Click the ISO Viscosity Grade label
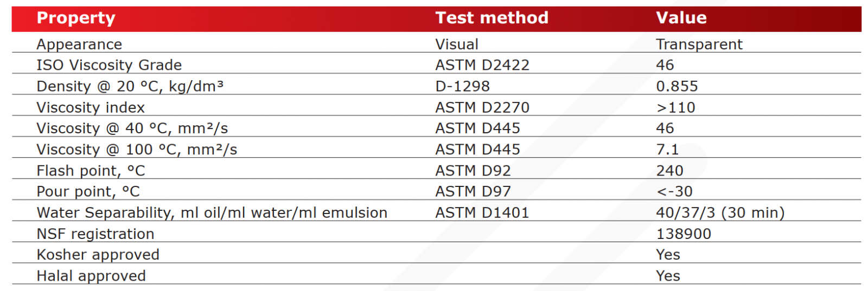This screenshot has height=291, width=868. 109,65
